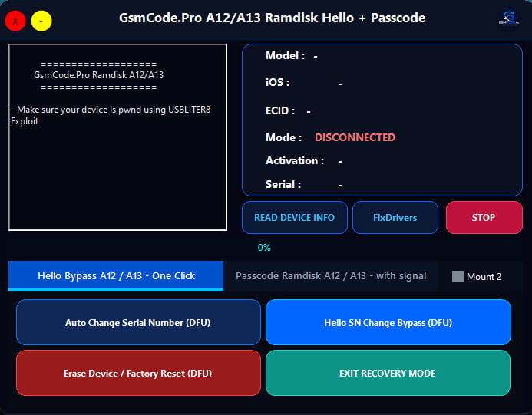Screen dimensions: 532x415
Task: Click the GsmCode logo icon
Action: point(509,18)
